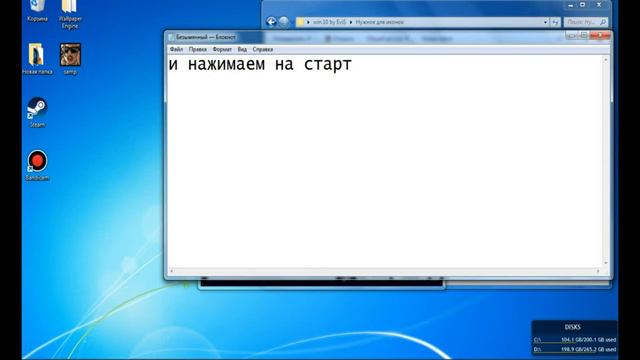Click the 'Нужное для иконок' breadcrumb in Explorer

tap(380, 22)
